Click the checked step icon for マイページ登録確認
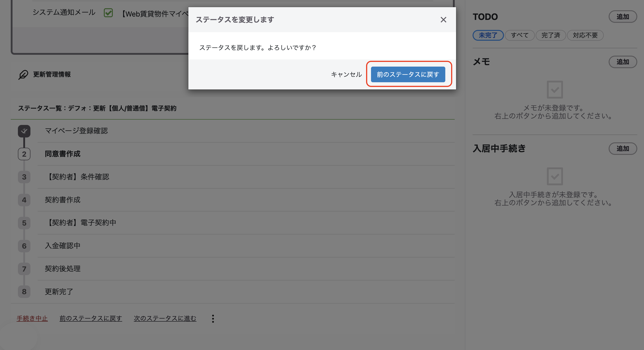The image size is (644, 350). [24, 131]
